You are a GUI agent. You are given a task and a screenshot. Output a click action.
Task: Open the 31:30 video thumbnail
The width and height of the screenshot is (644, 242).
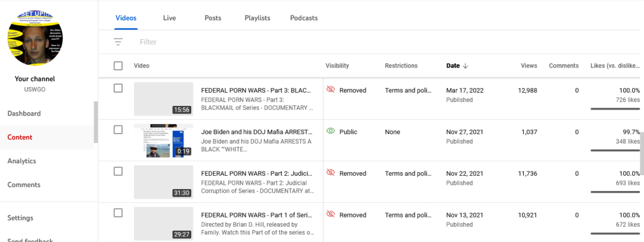[x=164, y=182]
